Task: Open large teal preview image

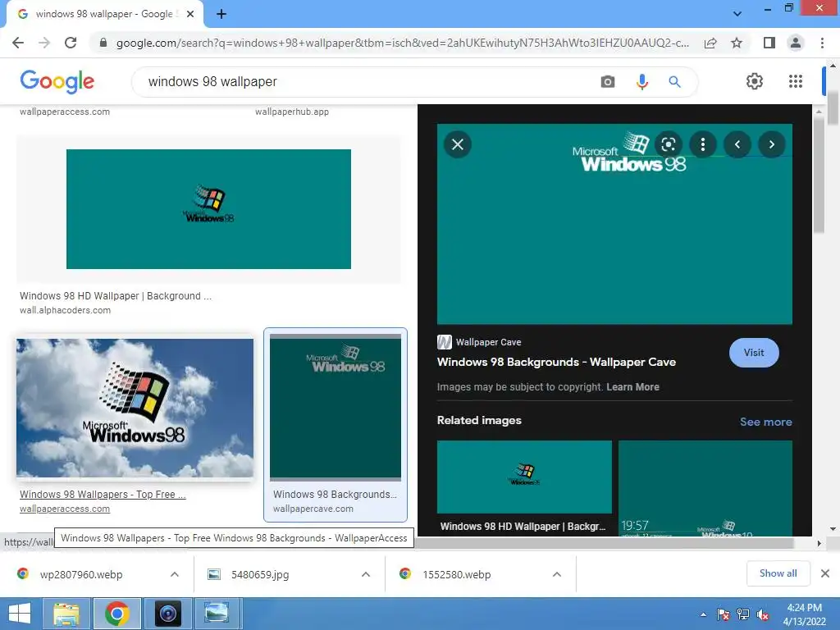Action: pos(614,224)
